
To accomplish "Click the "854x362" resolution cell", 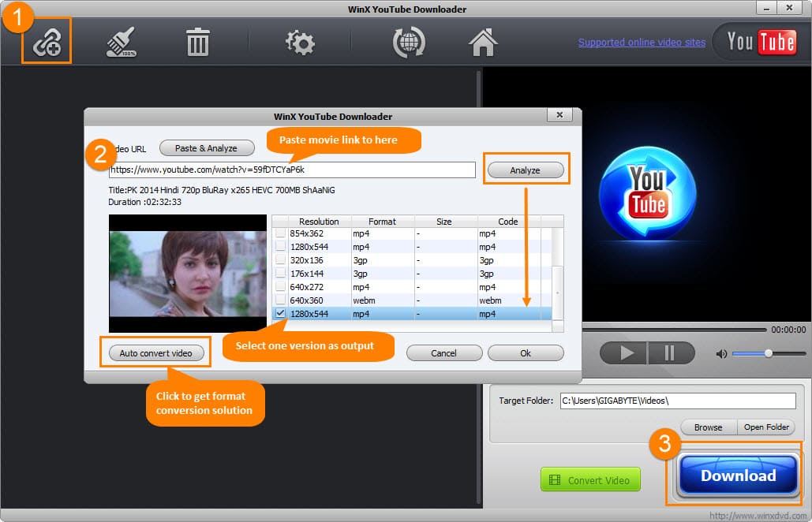I will (306, 233).
